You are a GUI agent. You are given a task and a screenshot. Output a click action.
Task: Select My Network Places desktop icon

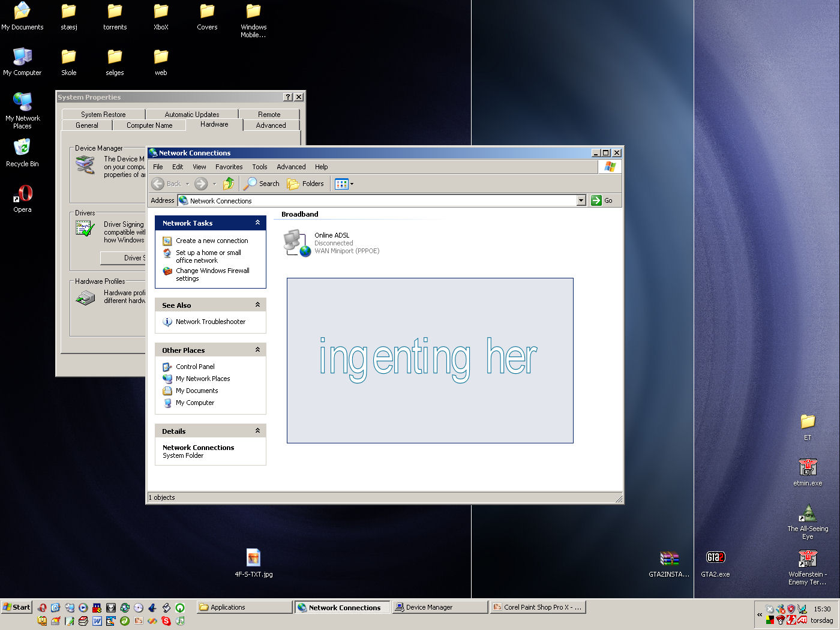click(x=22, y=111)
